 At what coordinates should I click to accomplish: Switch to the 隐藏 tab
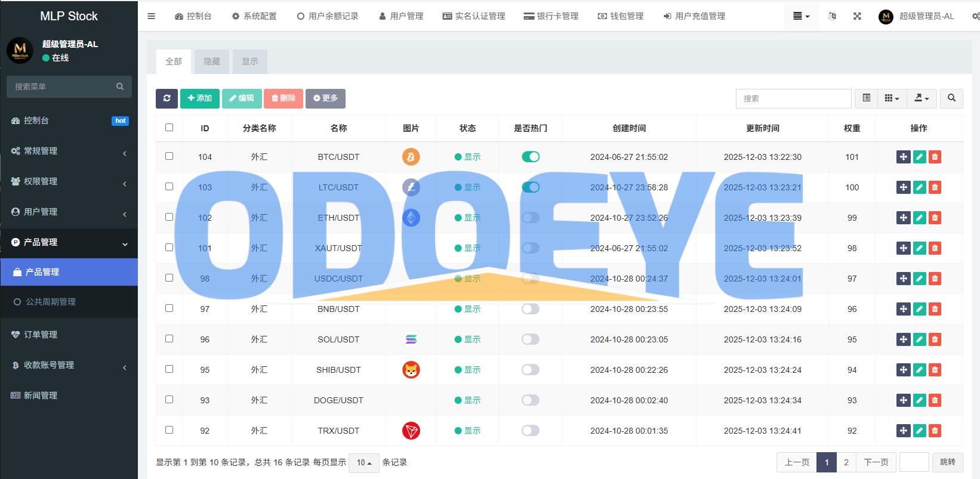click(212, 61)
